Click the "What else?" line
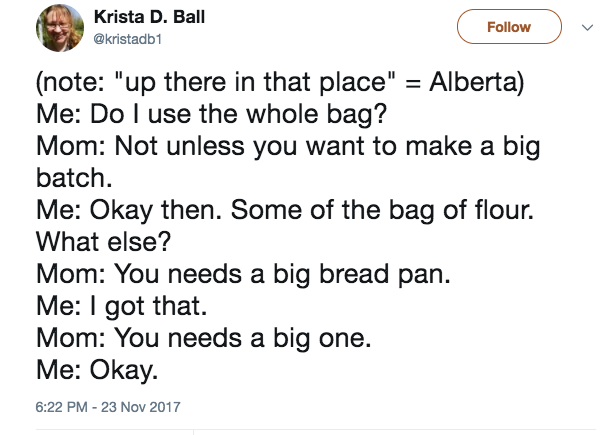616x435 pixels. (x=104, y=241)
